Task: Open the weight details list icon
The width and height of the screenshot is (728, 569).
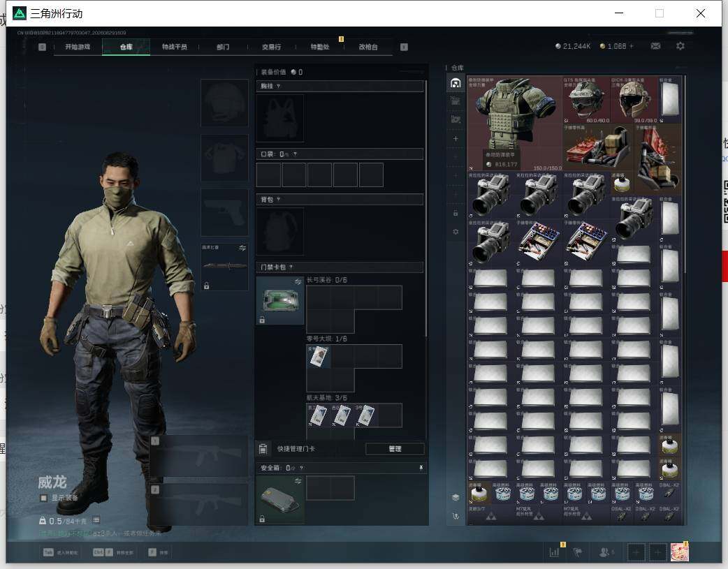Action: pos(96,520)
